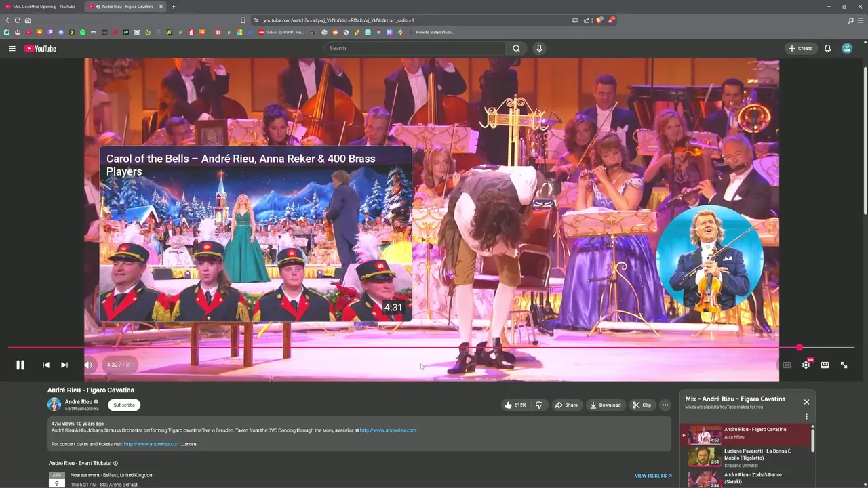Like the video with 512K likes
Screen dimensions: 868x488
pos(515,405)
